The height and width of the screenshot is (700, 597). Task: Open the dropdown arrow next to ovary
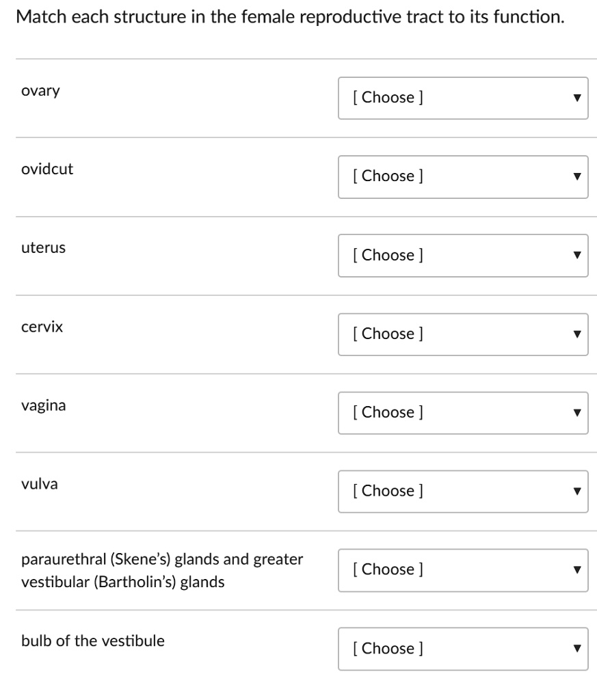pos(576,98)
